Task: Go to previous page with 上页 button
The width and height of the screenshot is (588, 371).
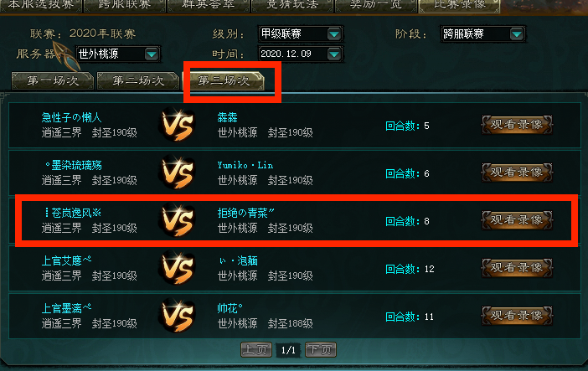Action: (x=256, y=350)
